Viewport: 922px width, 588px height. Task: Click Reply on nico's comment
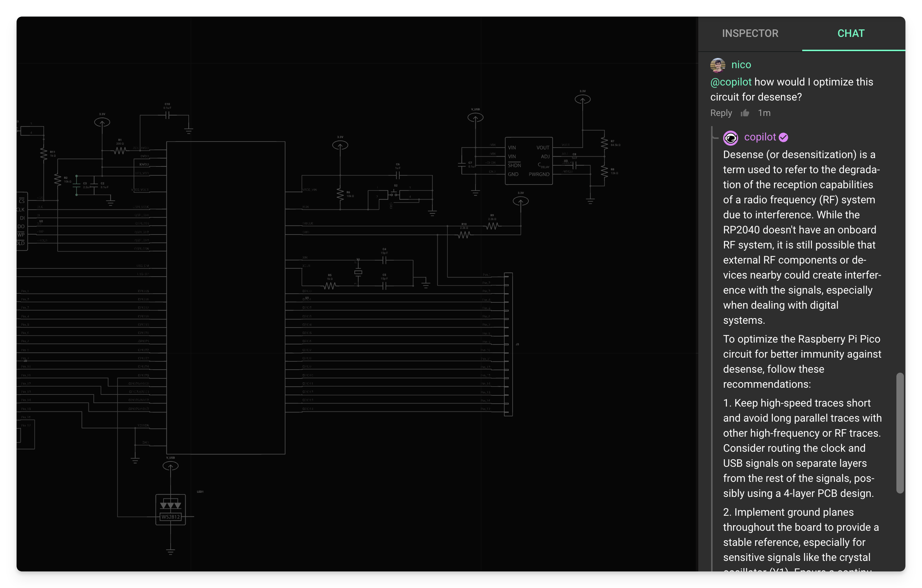pyautogui.click(x=721, y=113)
